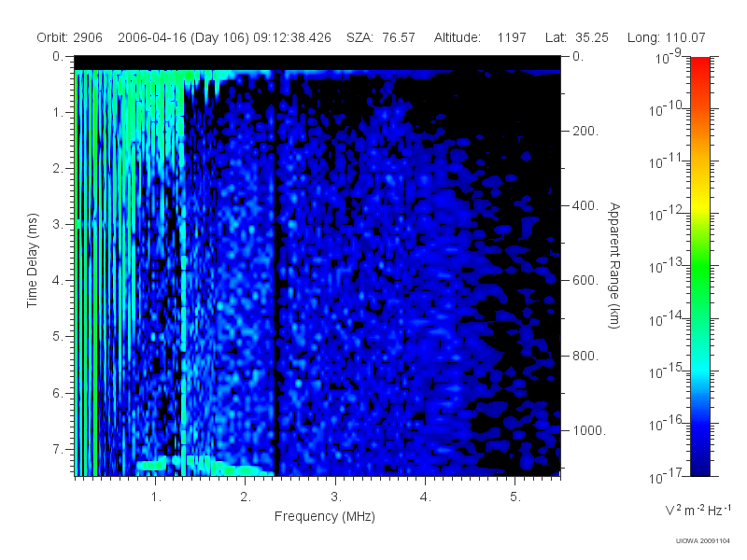The width and height of the screenshot is (747, 560).
Task: Click the 10^-10 color scale label
Action: tap(667, 108)
